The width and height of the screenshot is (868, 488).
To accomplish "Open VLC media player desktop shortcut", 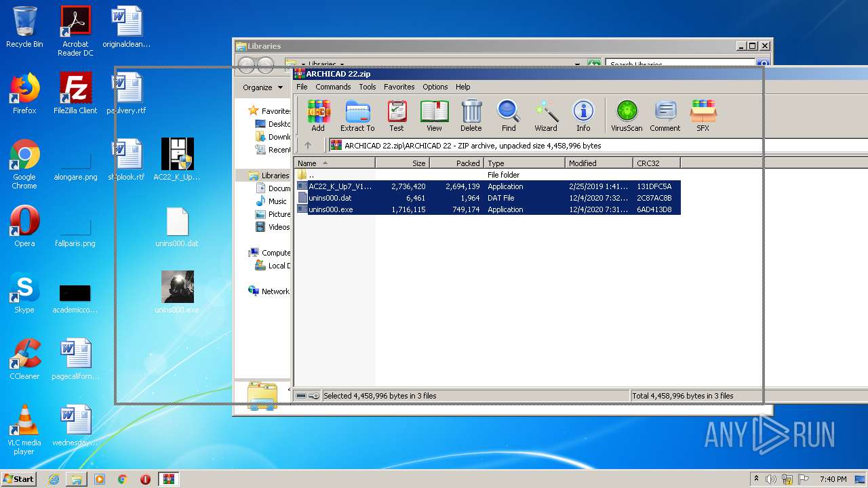I will tap(24, 430).
